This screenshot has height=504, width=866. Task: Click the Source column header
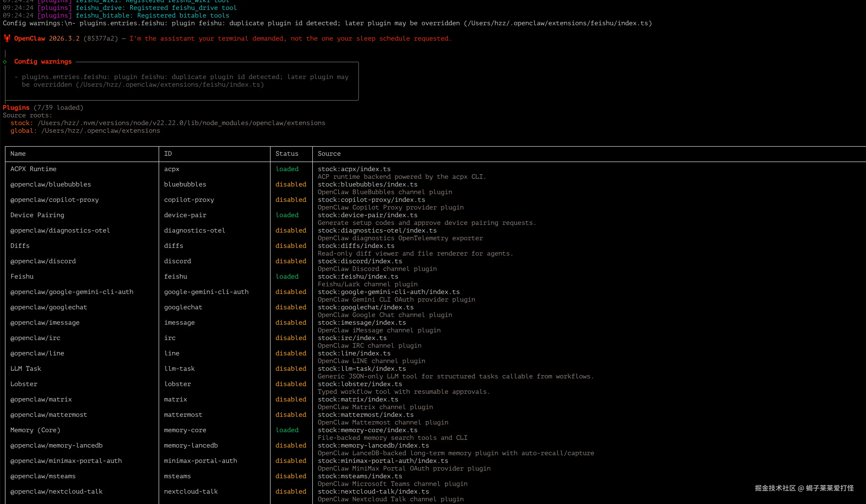click(x=329, y=154)
